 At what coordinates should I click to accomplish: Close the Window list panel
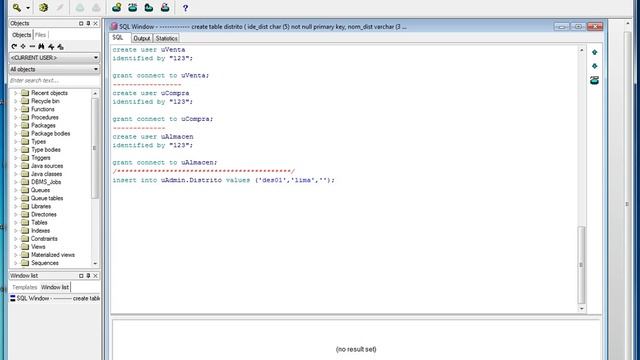(x=96, y=276)
